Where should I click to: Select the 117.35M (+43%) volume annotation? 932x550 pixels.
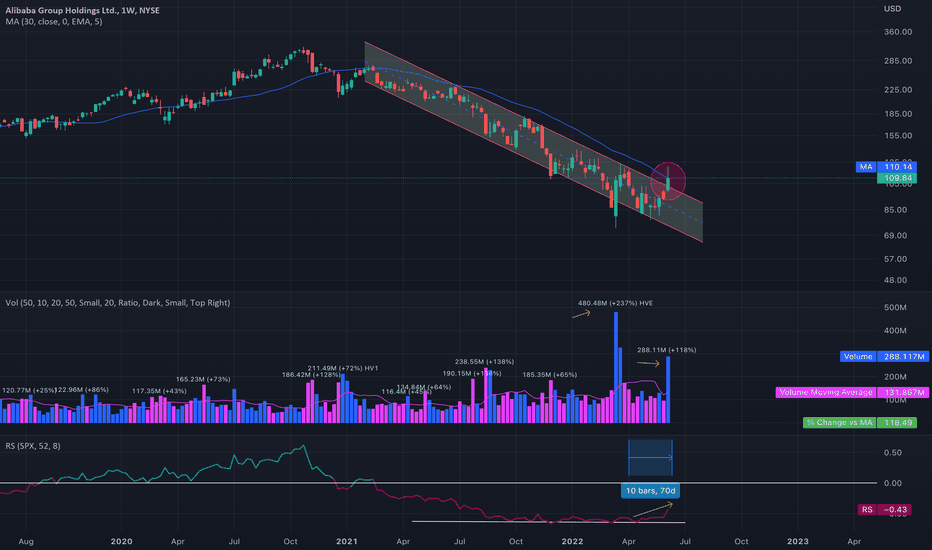159,391
